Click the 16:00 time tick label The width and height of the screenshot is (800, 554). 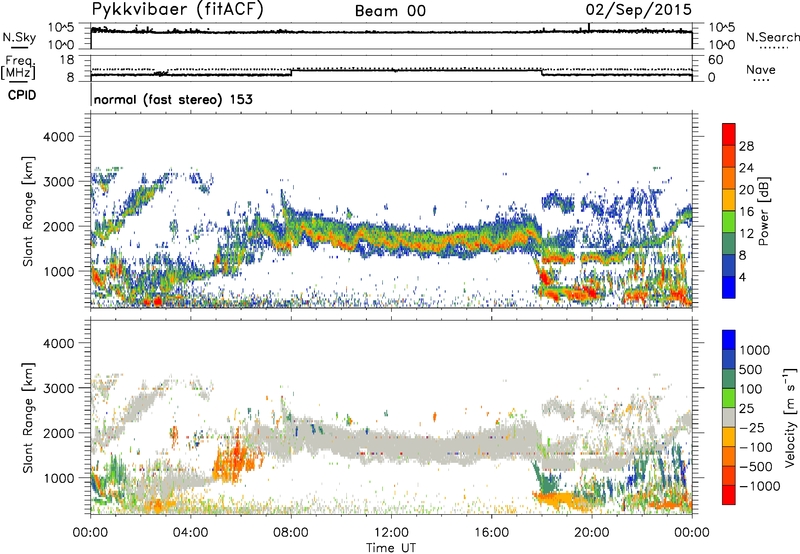tap(491, 533)
